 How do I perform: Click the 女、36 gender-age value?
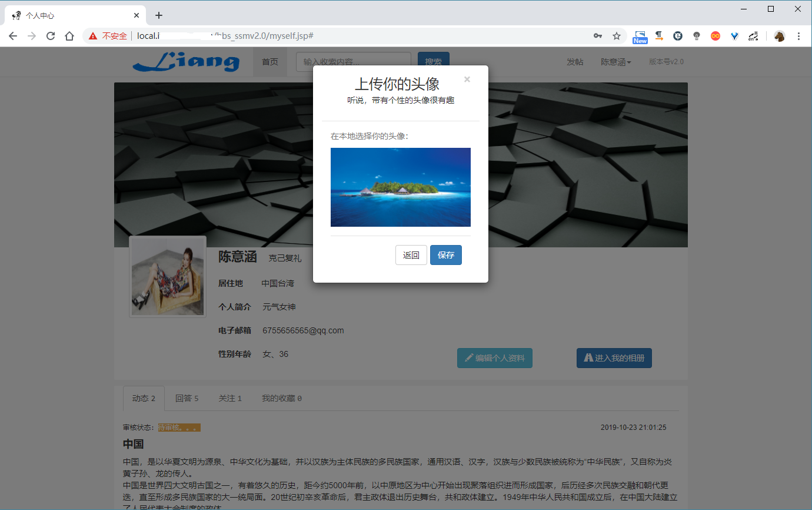[x=275, y=354]
